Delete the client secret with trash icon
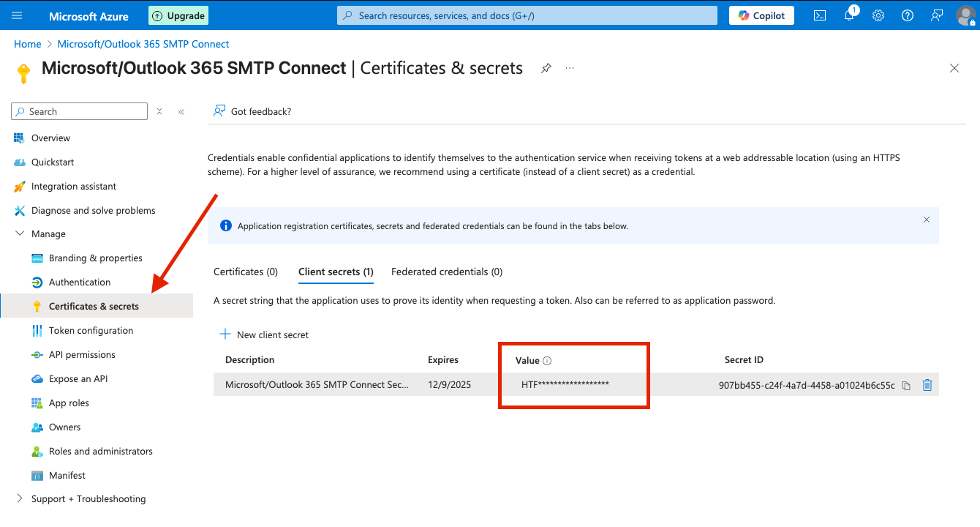 coord(927,385)
